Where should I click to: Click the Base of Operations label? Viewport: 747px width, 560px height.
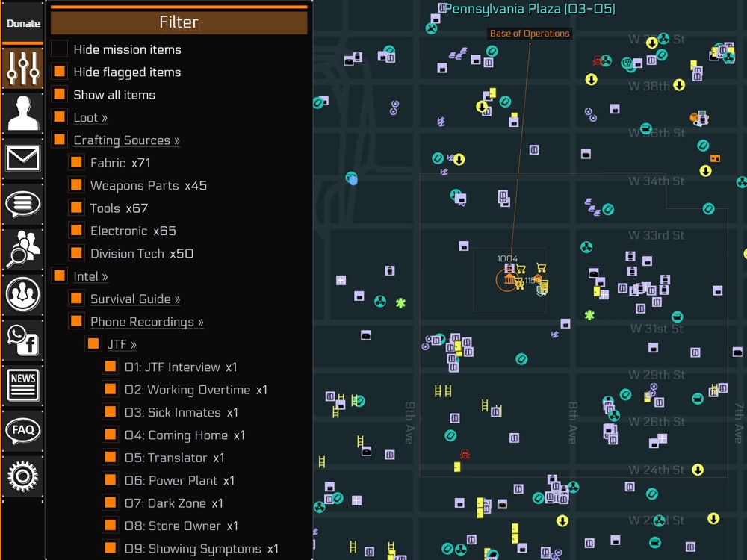click(x=530, y=34)
